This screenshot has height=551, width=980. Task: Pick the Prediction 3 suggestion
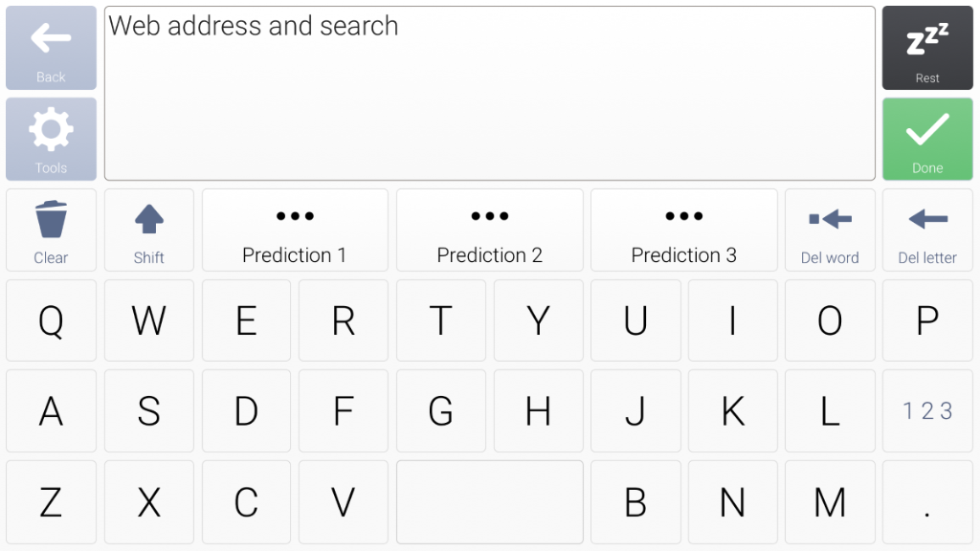coord(683,230)
